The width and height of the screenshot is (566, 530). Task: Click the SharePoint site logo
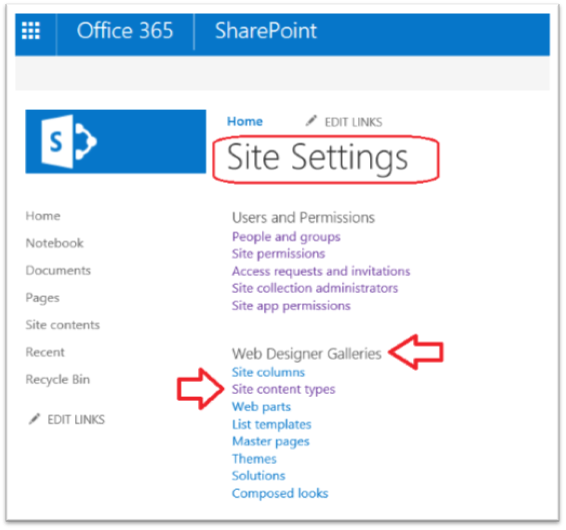116,142
